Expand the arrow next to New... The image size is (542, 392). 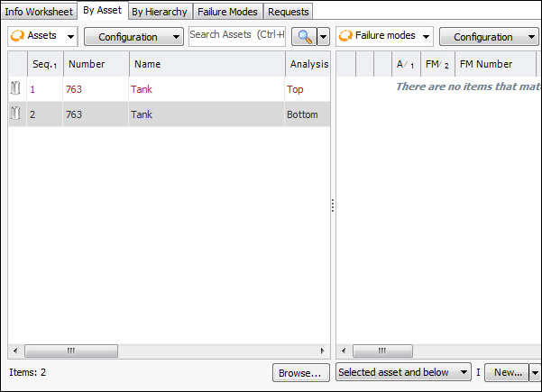[535, 372]
